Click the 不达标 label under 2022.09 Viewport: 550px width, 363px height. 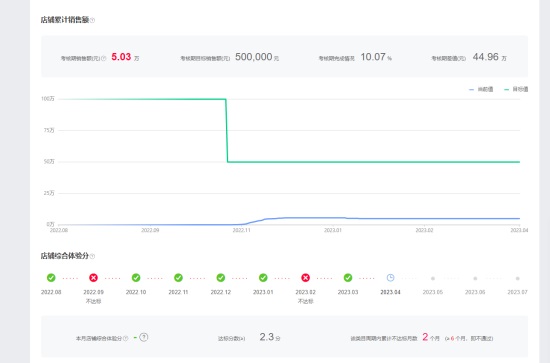[x=93, y=301]
